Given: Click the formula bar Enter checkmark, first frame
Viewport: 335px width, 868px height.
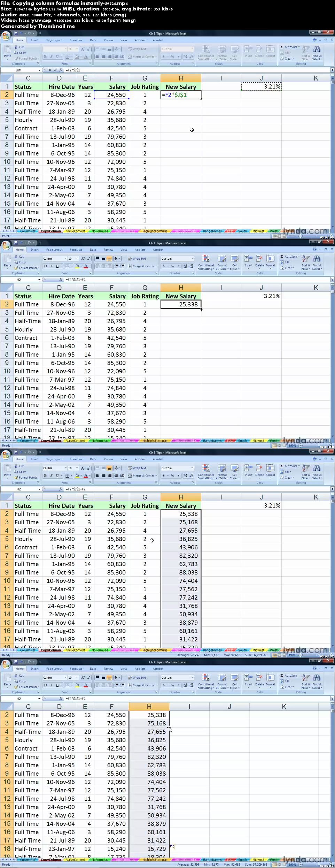Looking at the screenshot, I should 55,70.
